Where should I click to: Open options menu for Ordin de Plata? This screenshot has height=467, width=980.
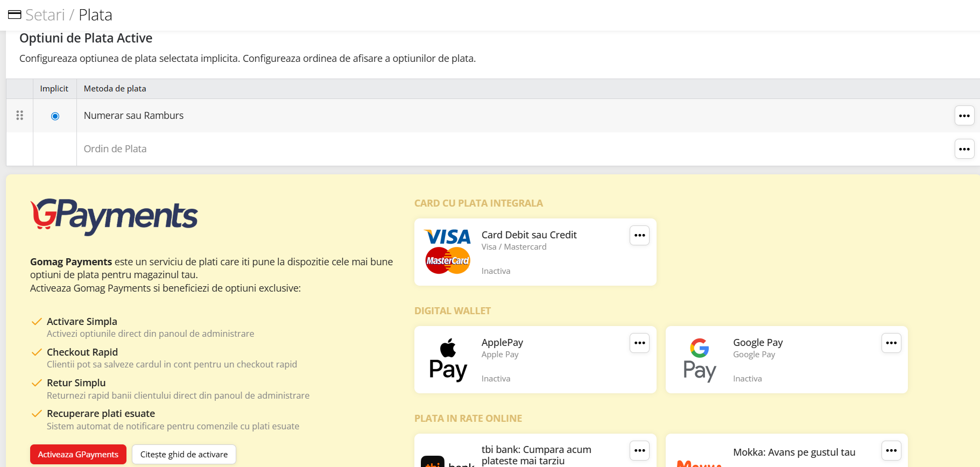pyautogui.click(x=964, y=149)
